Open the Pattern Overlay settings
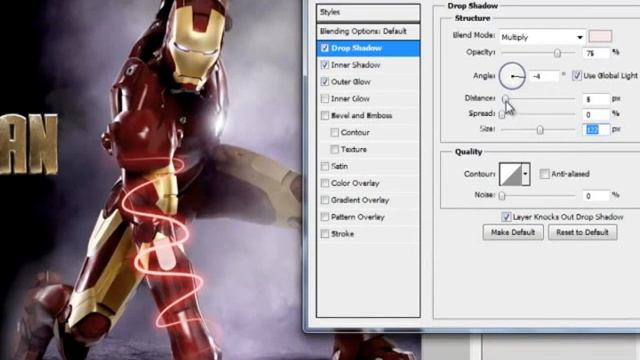This screenshot has width=640, height=360. point(358,217)
